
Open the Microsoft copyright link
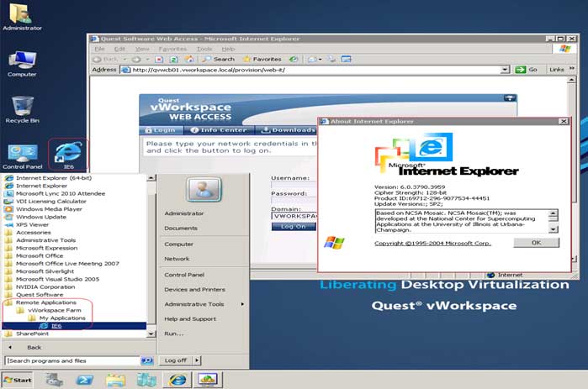point(432,244)
